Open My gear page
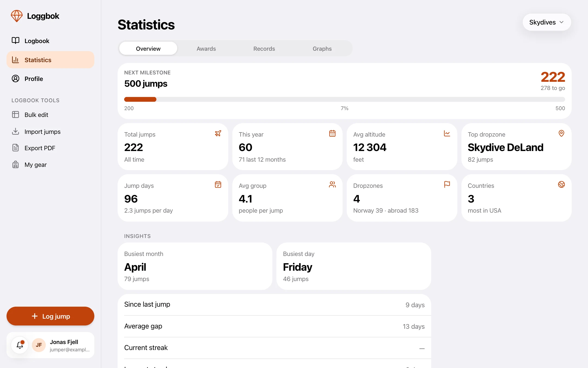Screen dimensions: 588x368 coord(50,164)
